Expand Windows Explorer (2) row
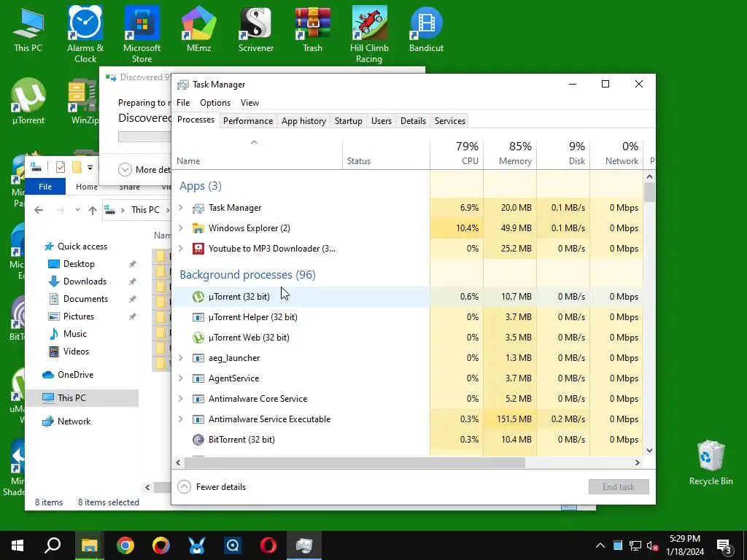Image resolution: width=747 pixels, height=560 pixels. coord(181,228)
